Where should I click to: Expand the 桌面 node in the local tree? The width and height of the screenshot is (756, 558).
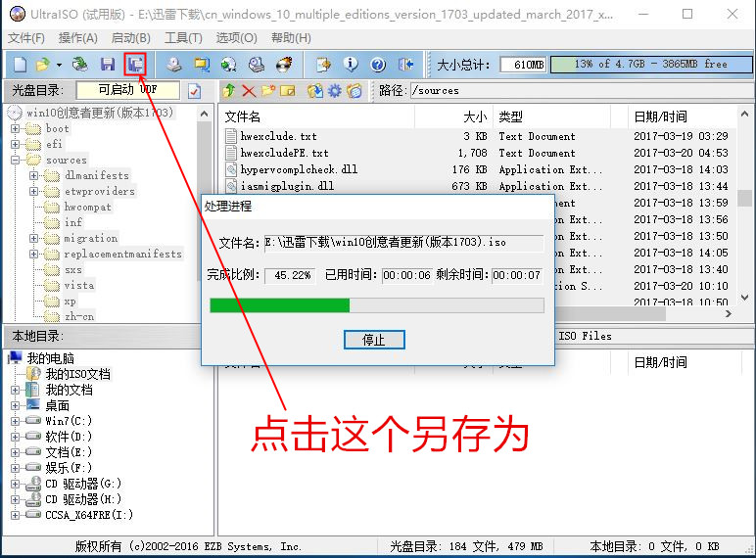coord(15,405)
